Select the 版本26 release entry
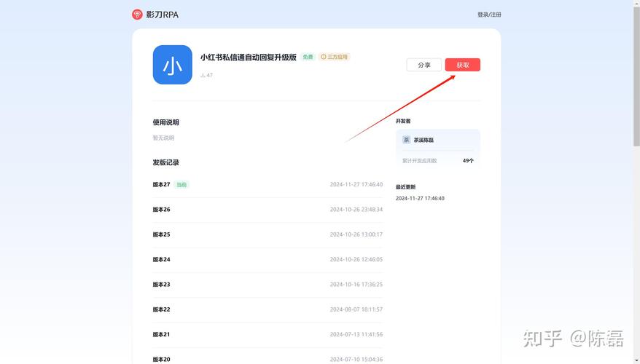The image size is (640, 364). [x=161, y=210]
